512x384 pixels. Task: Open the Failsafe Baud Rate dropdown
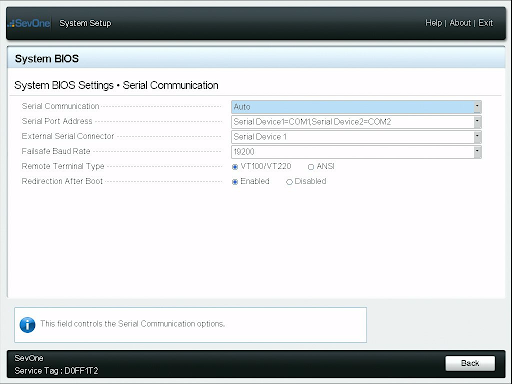pos(356,152)
